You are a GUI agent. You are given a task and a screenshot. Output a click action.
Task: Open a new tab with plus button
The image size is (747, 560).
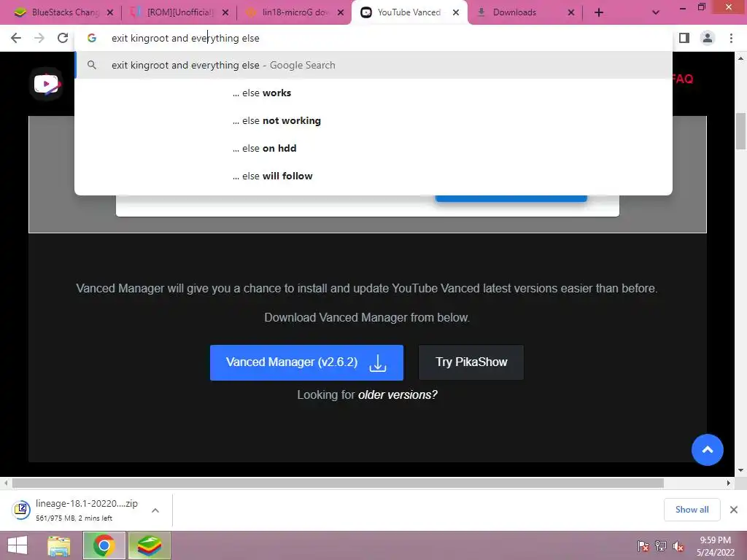coord(599,12)
